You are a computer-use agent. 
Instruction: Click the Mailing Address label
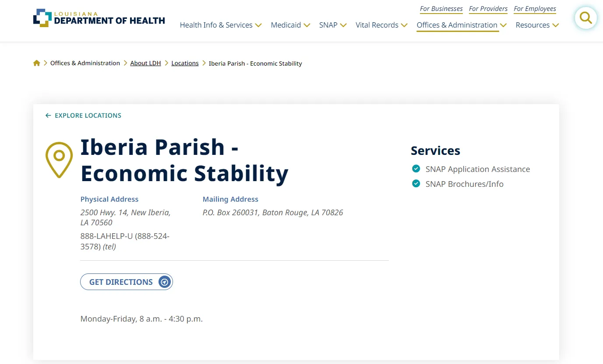coord(230,199)
